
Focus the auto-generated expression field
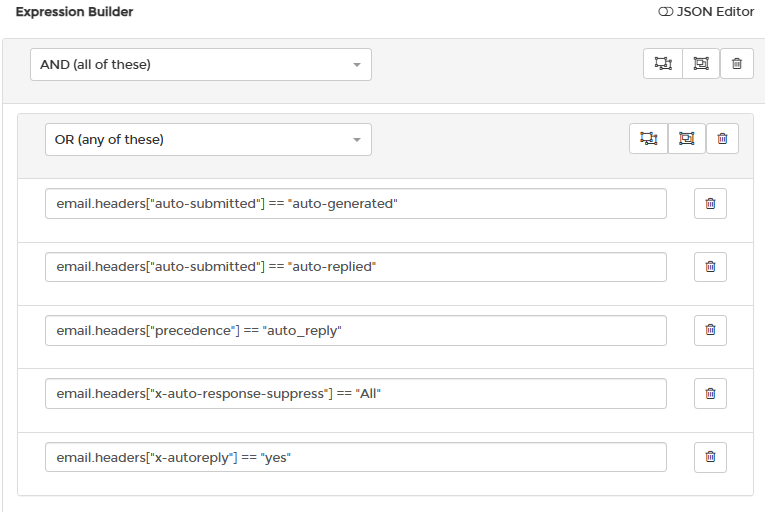pos(356,204)
